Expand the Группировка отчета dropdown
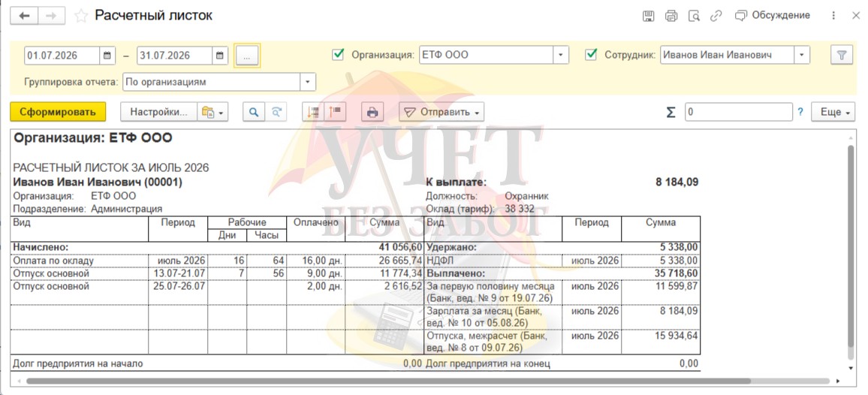 (x=308, y=82)
